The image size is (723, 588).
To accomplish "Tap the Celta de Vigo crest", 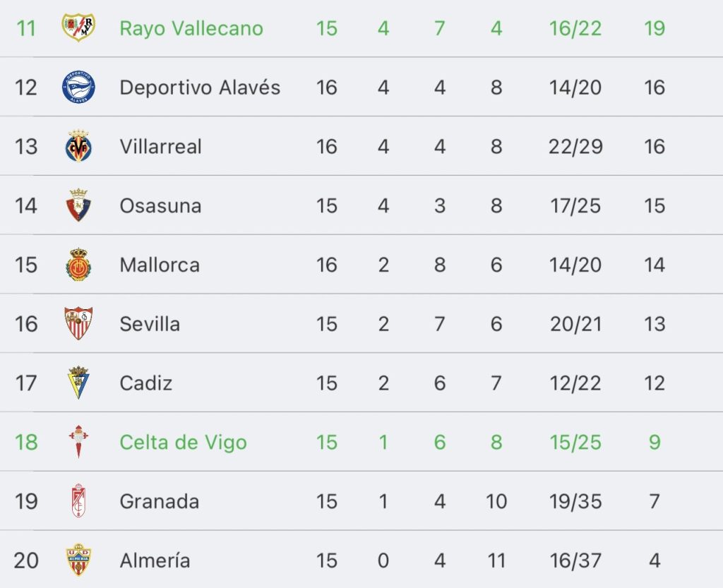I will (78, 441).
